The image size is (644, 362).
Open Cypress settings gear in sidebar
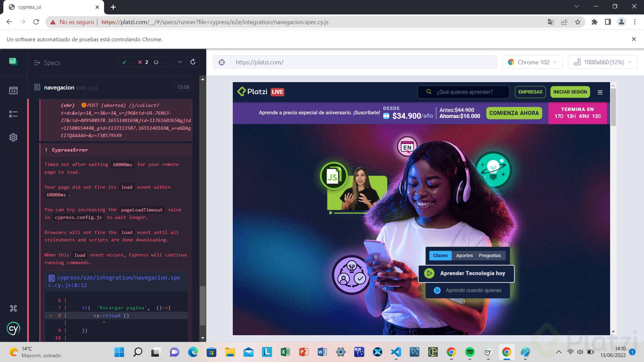pyautogui.click(x=13, y=137)
